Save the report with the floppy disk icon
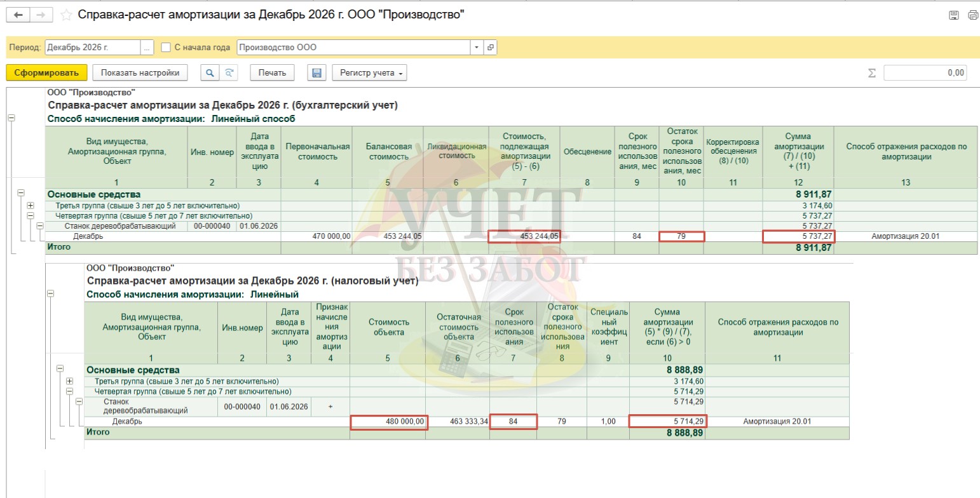Image resolution: width=980 pixels, height=498 pixels. (x=316, y=73)
